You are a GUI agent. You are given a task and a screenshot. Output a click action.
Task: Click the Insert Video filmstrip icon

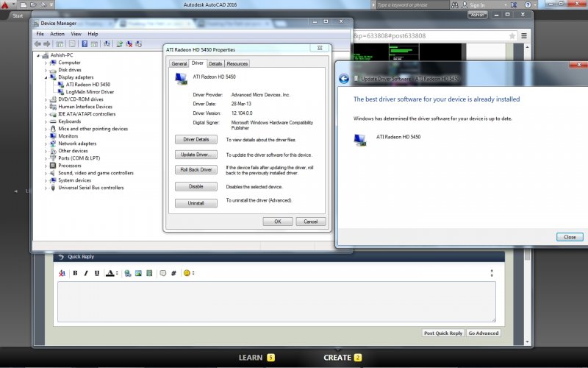tap(149, 273)
